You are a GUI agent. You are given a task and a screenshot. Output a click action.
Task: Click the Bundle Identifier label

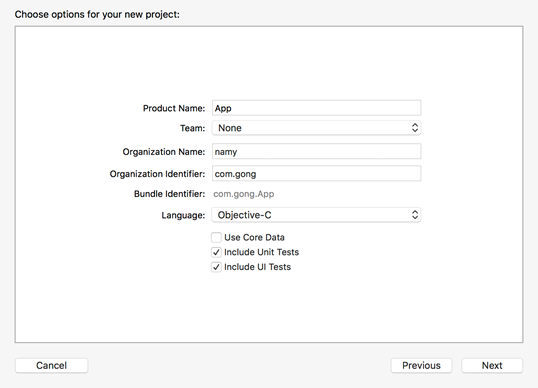click(169, 194)
